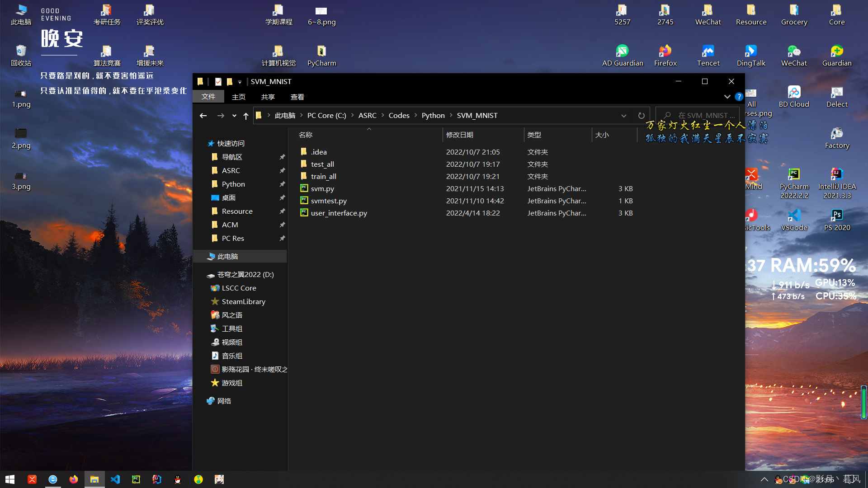Screen dimensions: 868x488
Task: Open PS 2020 desktop shortcut
Action: tap(837, 220)
